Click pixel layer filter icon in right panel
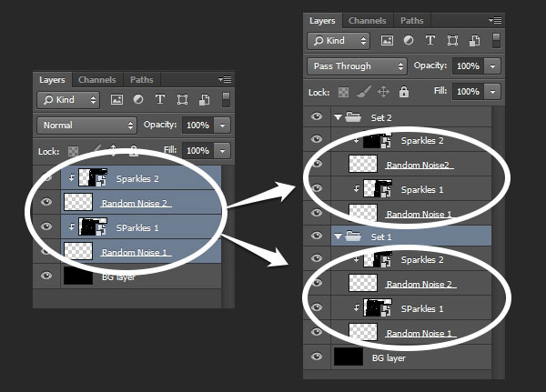The width and height of the screenshot is (546, 392). pos(387,41)
